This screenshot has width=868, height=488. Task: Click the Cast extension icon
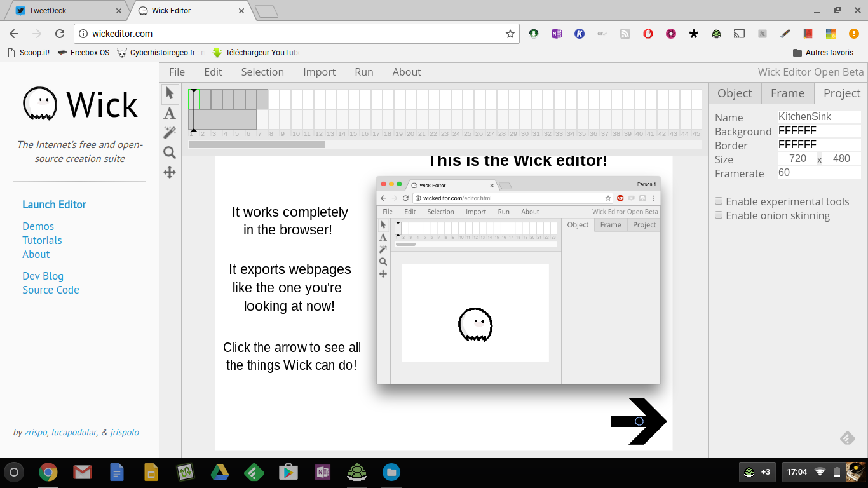point(739,34)
